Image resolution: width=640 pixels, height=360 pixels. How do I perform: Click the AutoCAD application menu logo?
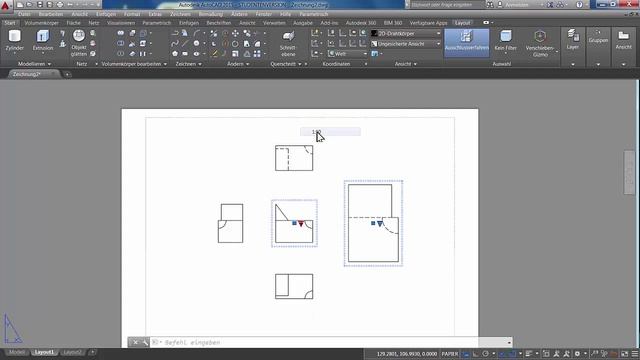pos(6,5)
